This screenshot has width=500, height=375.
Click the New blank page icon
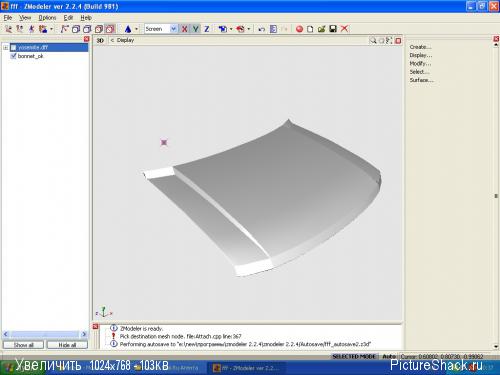pyautogui.click(x=310, y=29)
